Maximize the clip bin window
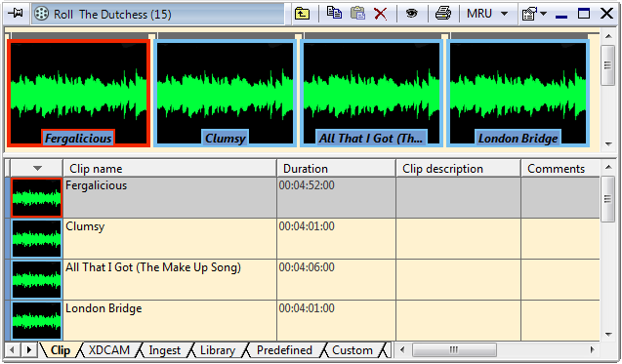The height and width of the screenshot is (364, 622). coord(584,14)
